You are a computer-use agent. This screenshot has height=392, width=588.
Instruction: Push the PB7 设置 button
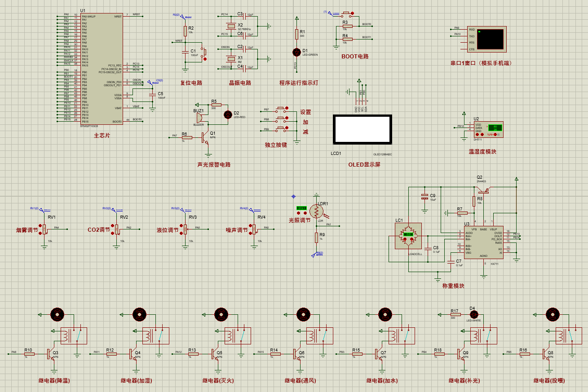coord(282,109)
